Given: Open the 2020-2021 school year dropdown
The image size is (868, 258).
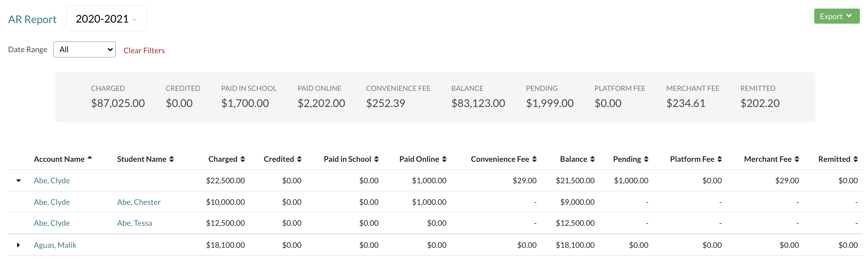Looking at the screenshot, I should pos(106,19).
